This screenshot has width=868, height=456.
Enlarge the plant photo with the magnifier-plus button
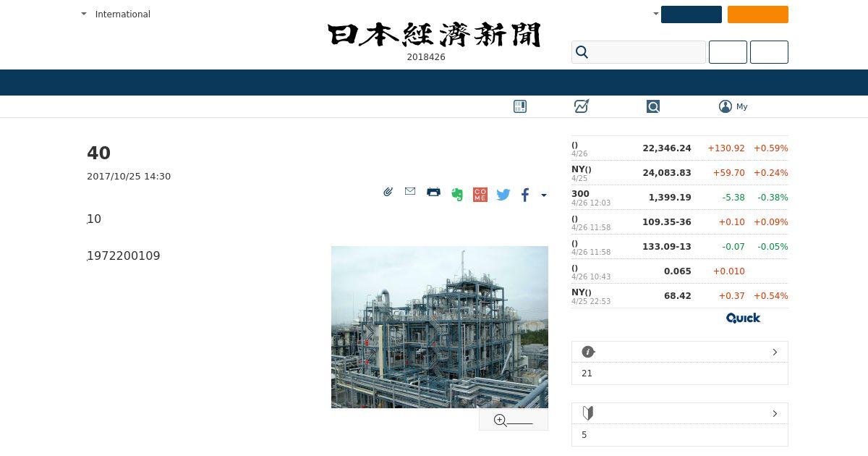coord(514,420)
